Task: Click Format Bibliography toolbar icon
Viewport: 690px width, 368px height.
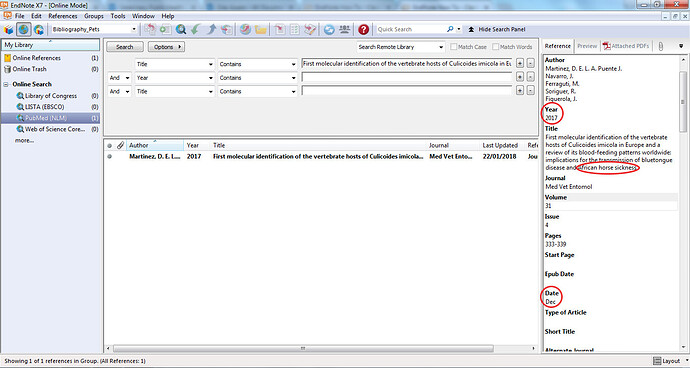Action: (x=294, y=29)
